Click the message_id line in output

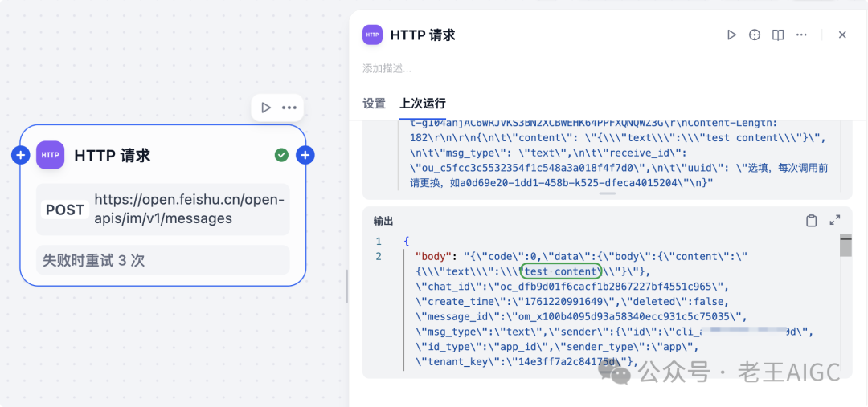[x=582, y=317]
